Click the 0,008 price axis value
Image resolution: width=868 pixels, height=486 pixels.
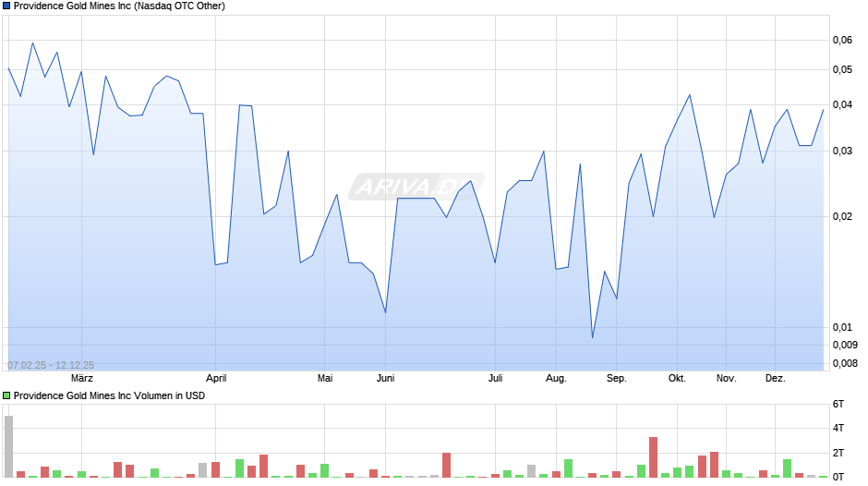point(845,363)
